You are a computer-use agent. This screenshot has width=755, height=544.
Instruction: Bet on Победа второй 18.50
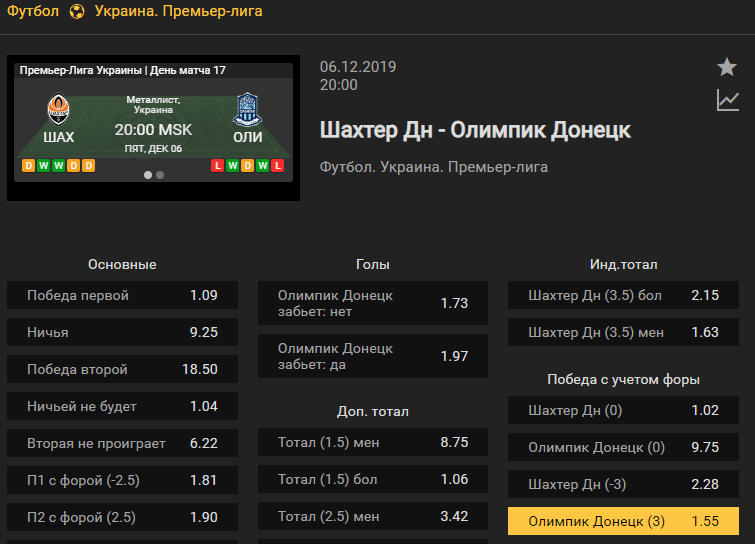[x=122, y=369]
